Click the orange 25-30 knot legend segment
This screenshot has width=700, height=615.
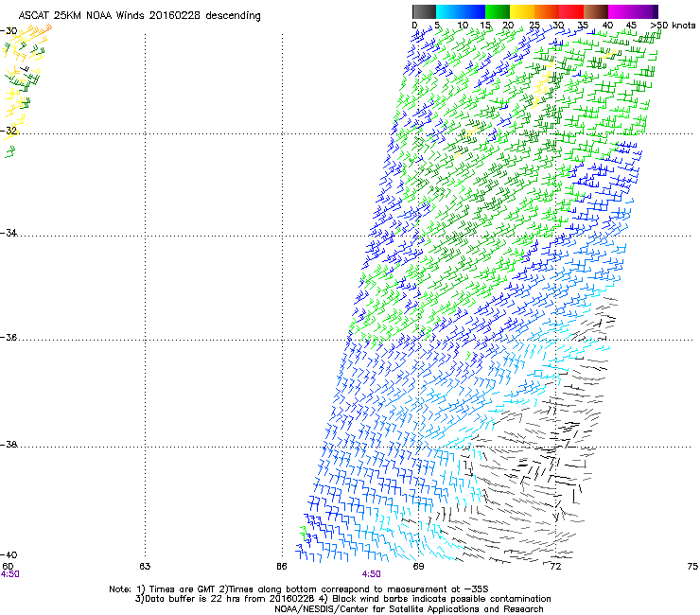point(547,11)
